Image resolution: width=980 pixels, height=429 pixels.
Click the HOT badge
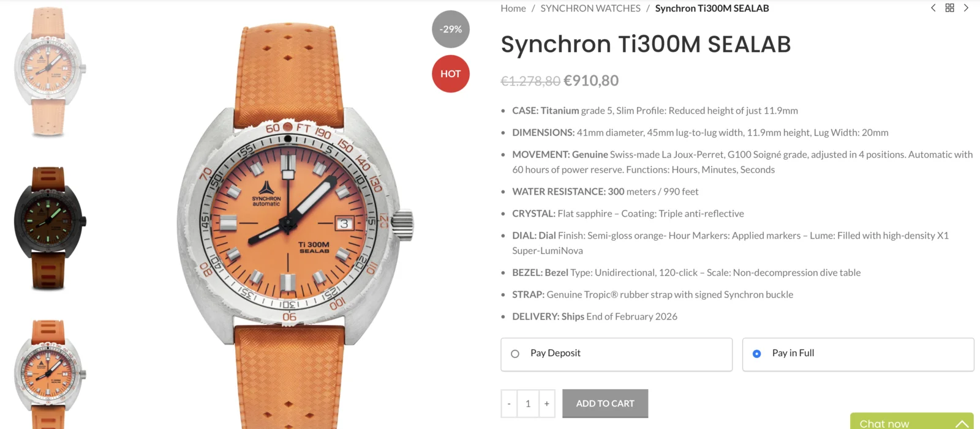click(x=451, y=74)
